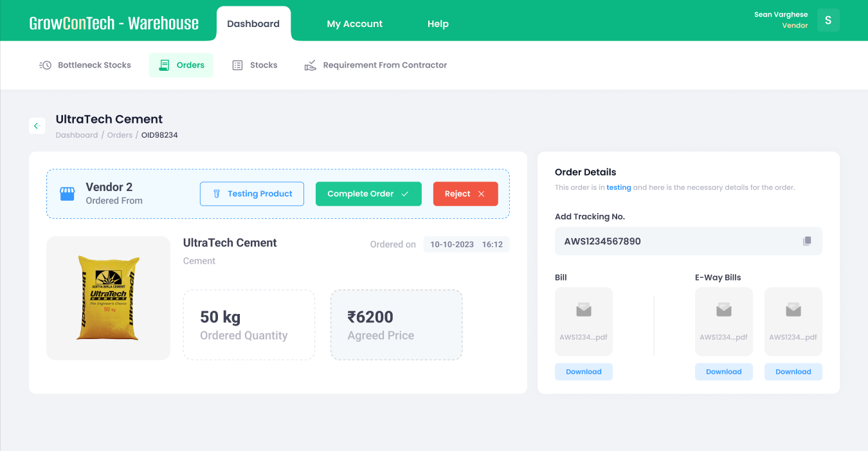Image resolution: width=868 pixels, height=451 pixels.
Task: Click the tracking number input field
Action: pos(689,241)
